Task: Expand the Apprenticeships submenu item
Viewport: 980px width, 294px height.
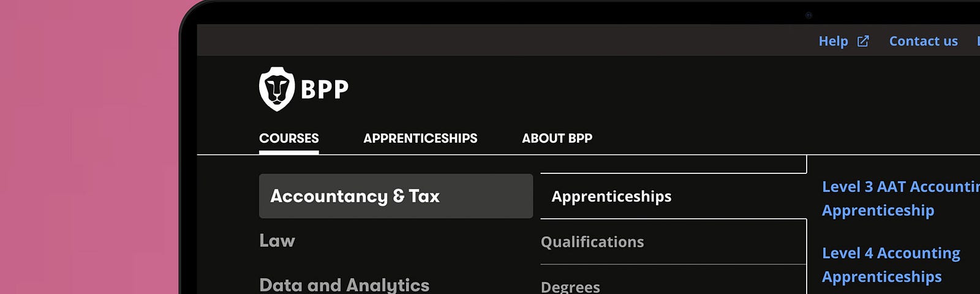Action: pos(674,196)
